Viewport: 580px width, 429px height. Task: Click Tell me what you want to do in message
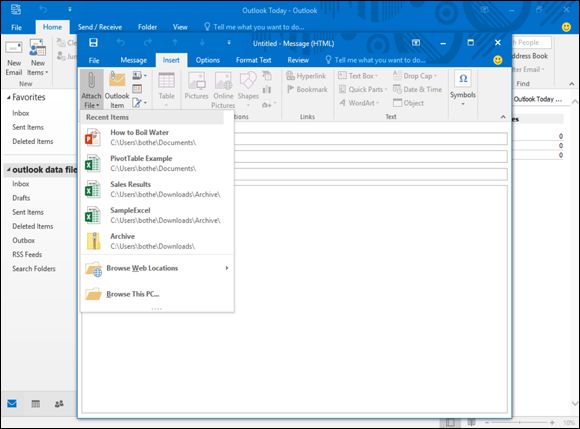tap(375, 60)
